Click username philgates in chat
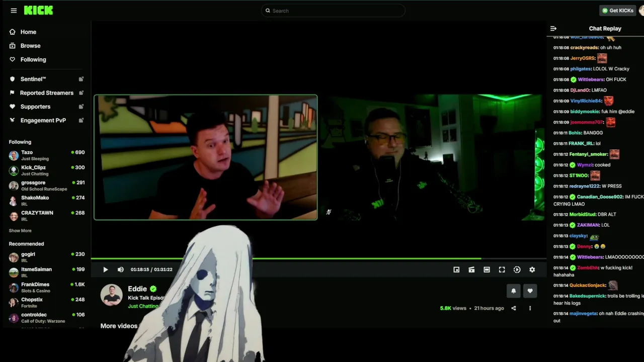 coord(581,69)
